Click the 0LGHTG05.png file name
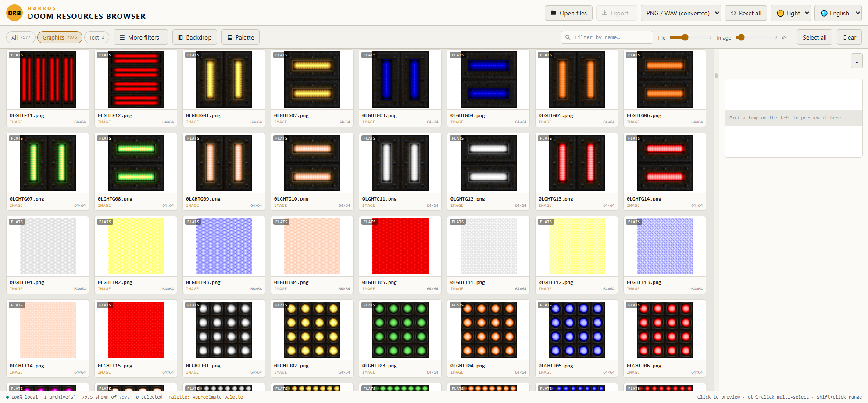Image resolution: width=868 pixels, height=403 pixels. 556,115
